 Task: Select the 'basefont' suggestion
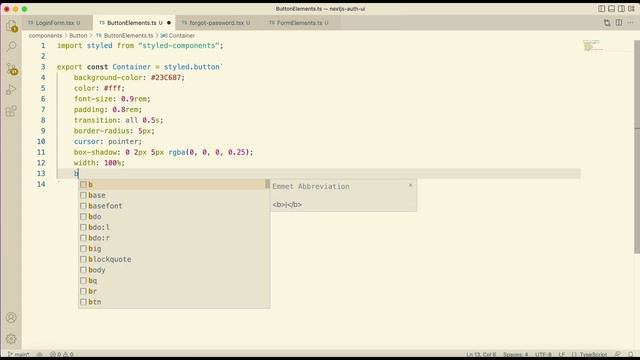pos(174,206)
